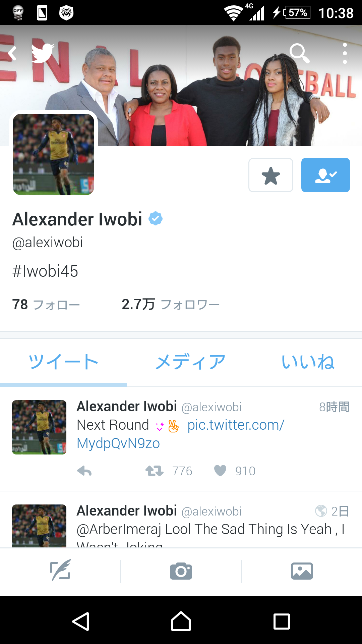Select the ツイート tab

point(63,362)
